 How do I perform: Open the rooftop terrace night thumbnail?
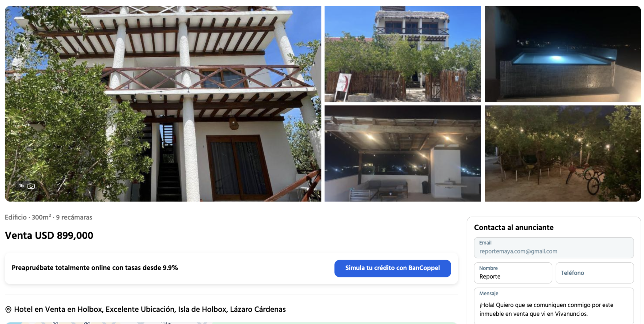[402, 153]
